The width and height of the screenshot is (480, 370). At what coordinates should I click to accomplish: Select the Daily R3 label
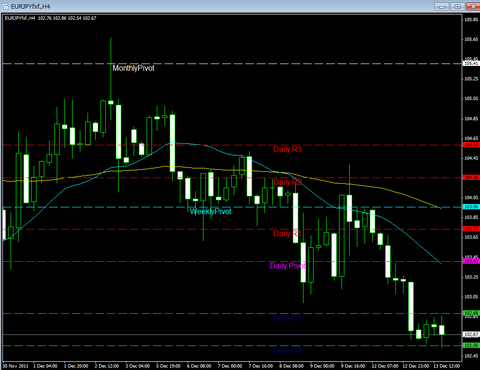click(287, 149)
